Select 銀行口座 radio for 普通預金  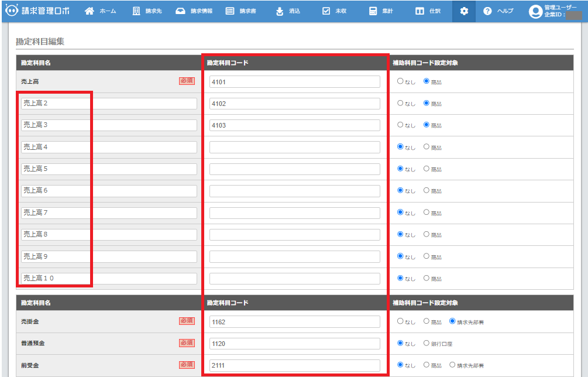[426, 343]
